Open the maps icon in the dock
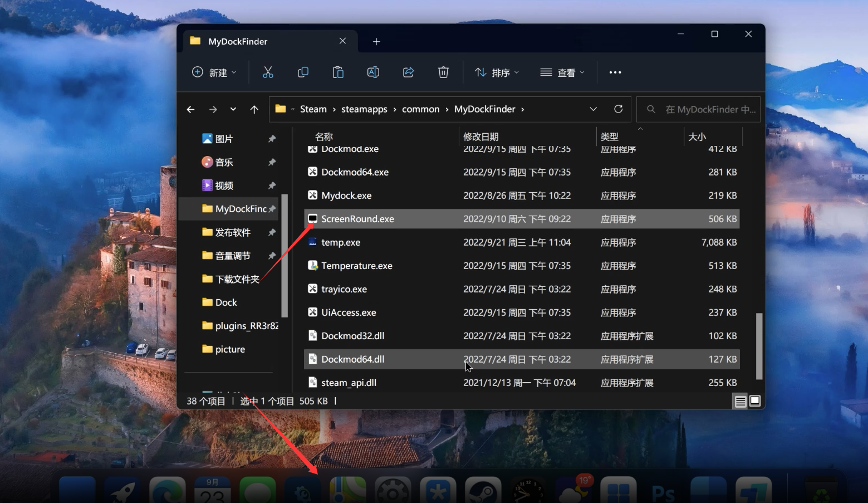Viewport: 868px width, 503px height. 347,490
